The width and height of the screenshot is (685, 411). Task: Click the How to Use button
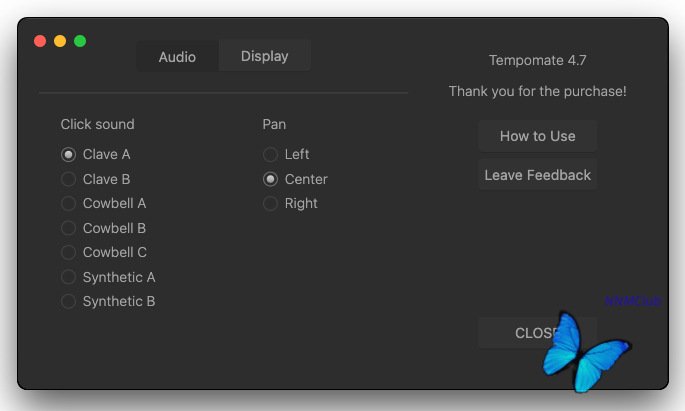[537, 136]
